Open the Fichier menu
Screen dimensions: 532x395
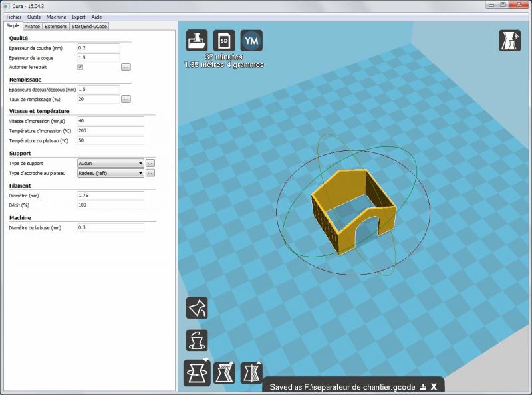[x=13, y=16]
